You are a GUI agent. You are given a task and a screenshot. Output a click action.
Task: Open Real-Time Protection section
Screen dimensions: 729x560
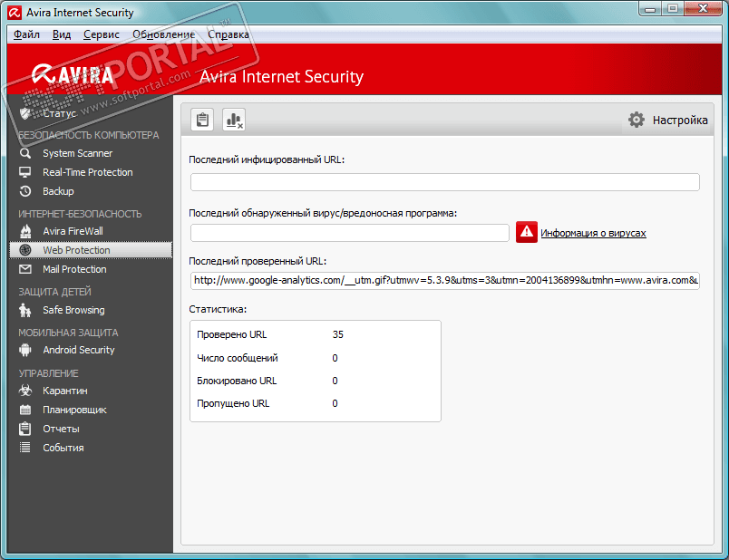tap(88, 172)
